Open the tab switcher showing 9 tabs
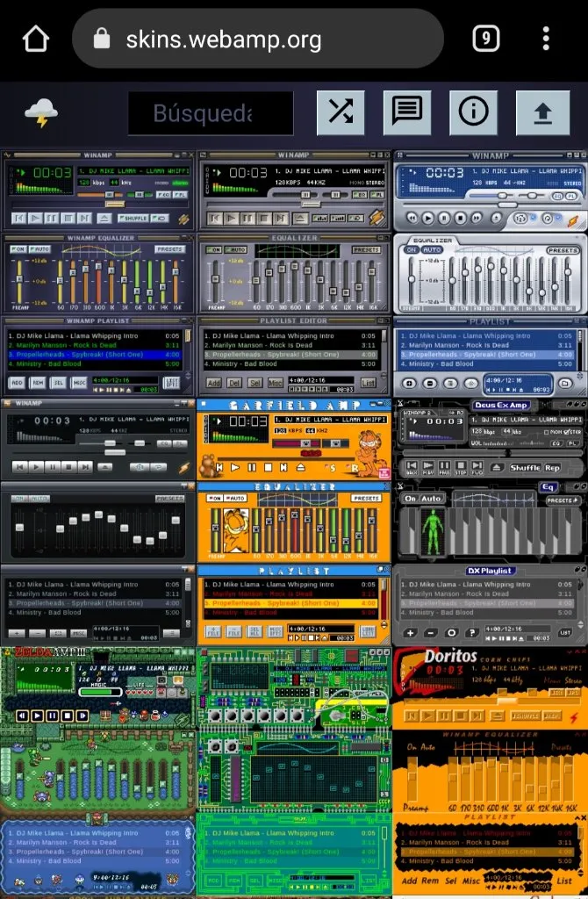 click(x=486, y=39)
